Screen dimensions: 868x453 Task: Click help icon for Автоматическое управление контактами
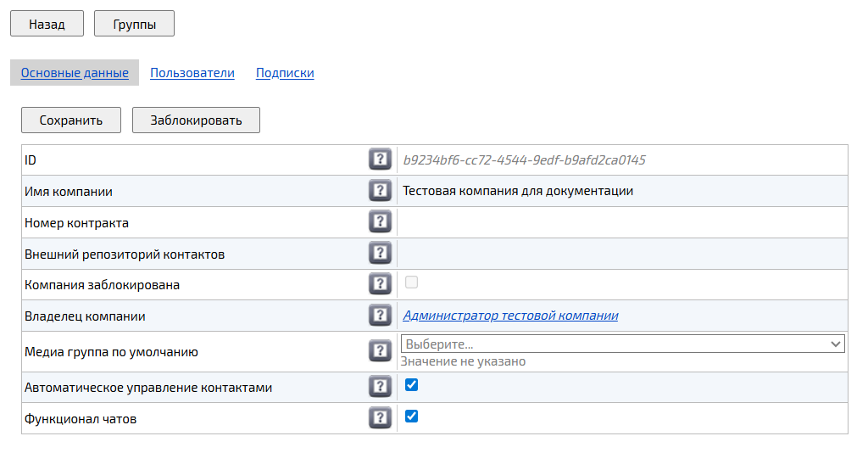pos(380,387)
